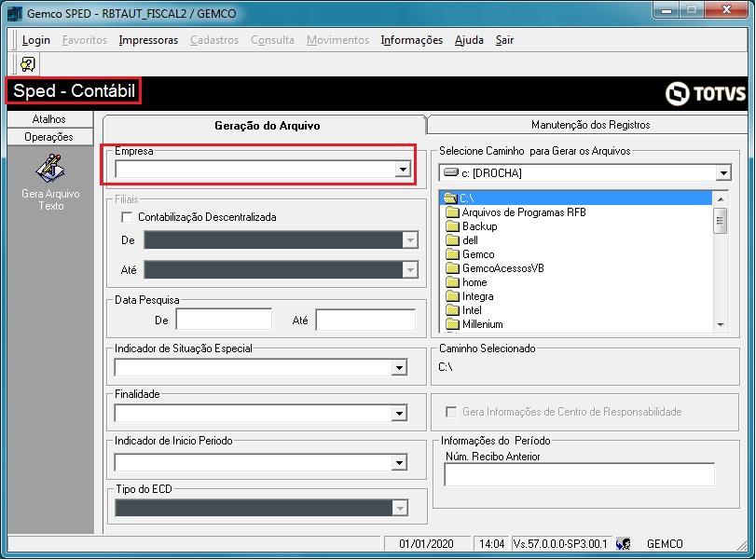Click the Caminho Selecionado value C:\
This screenshot has height=560, width=756.
[x=446, y=367]
